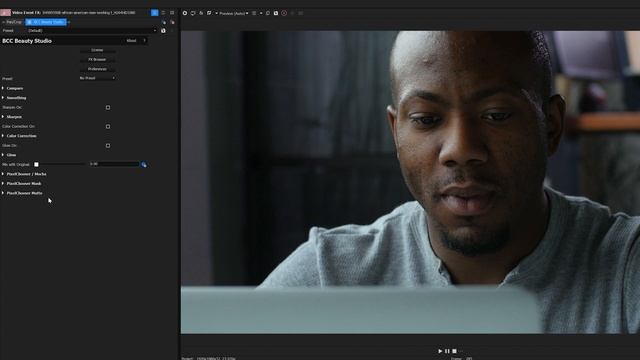The width and height of the screenshot is (640, 360).
Task: Toggle the Color Correction On checkbox
Action: 108,127
